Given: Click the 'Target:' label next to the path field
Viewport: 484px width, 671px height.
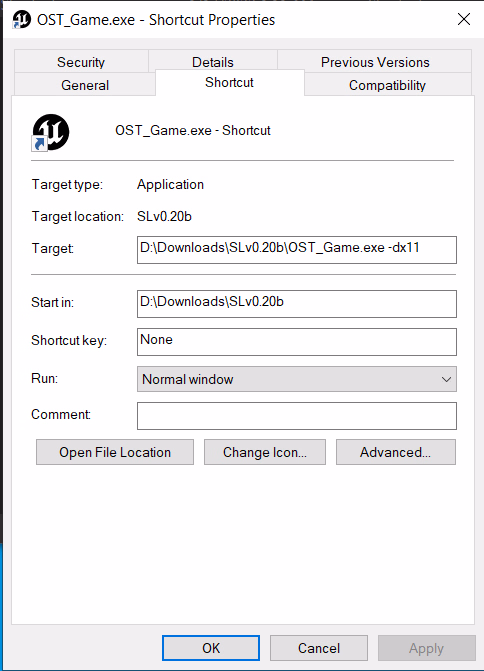Looking at the screenshot, I should (53, 249).
